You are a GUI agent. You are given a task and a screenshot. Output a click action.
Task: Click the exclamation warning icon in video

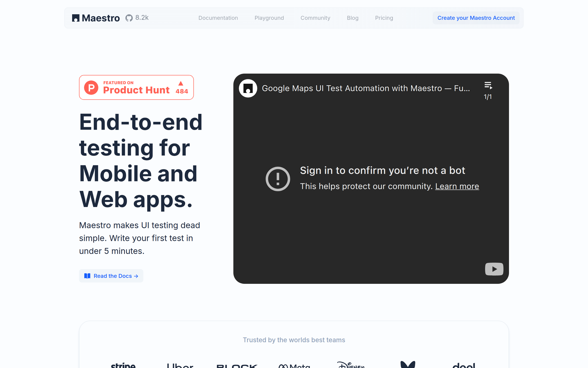pos(278,179)
